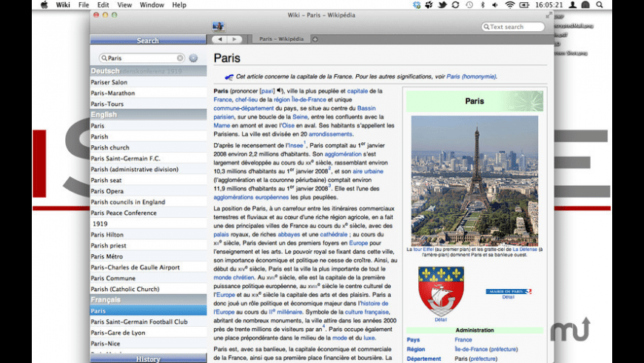Image resolution: width=644 pixels, height=363 pixels.
Task: Open the cathédrale link
Action: 334,234
